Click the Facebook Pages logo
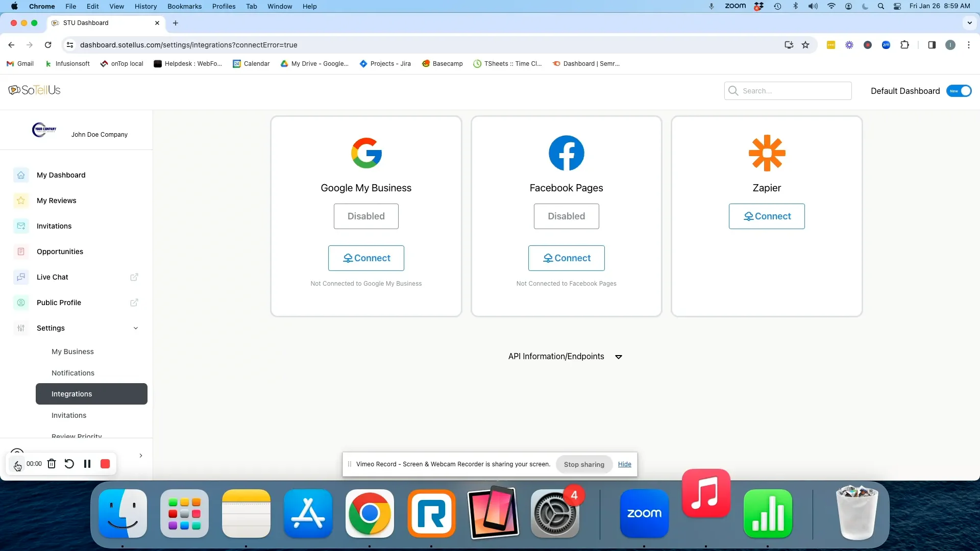 pos(567,153)
